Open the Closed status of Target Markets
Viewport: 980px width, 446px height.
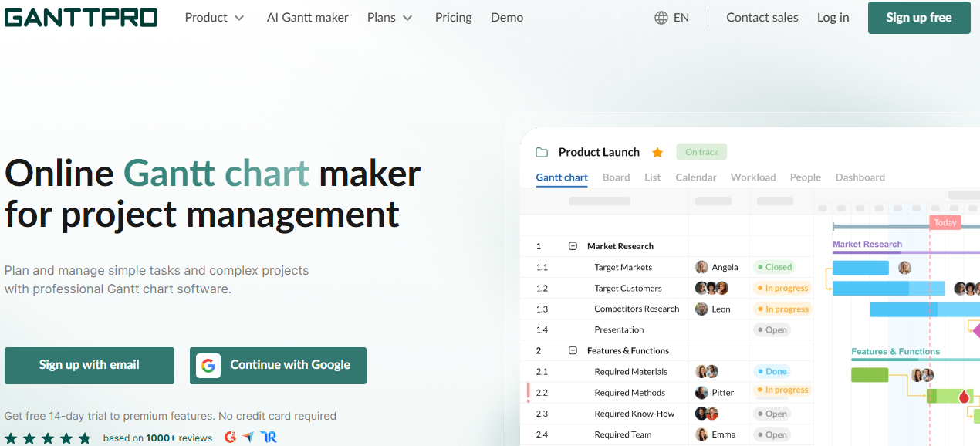click(774, 267)
